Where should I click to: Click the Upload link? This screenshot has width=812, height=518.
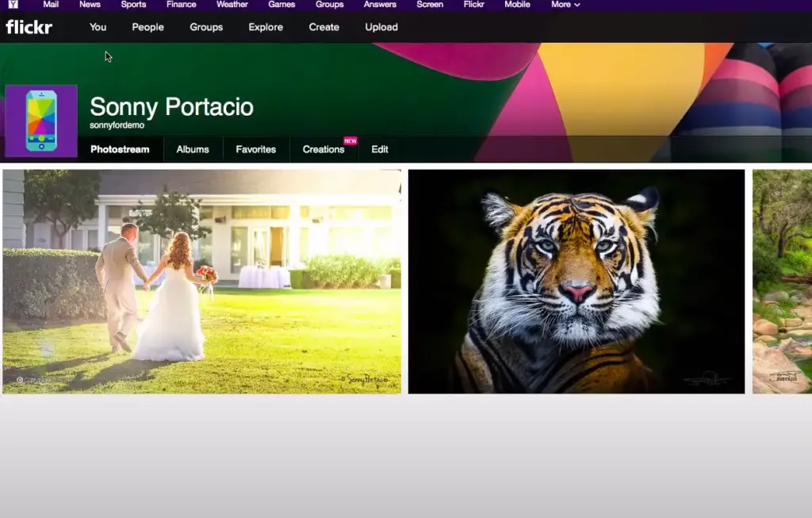point(381,27)
